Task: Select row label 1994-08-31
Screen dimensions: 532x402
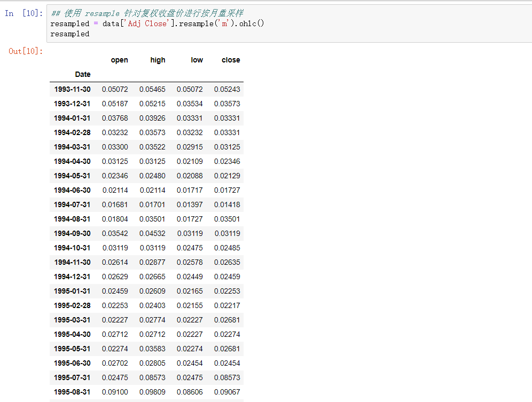Action: (72, 219)
